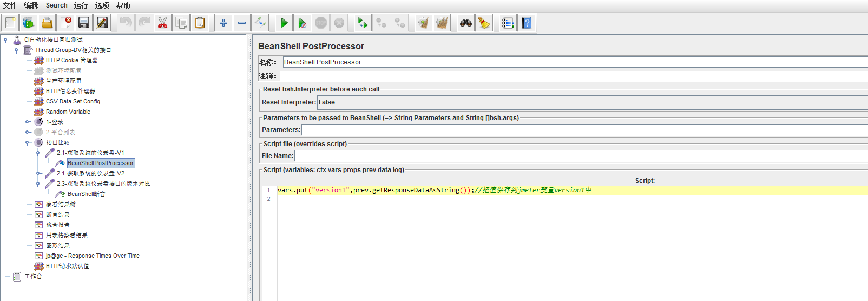The image size is (868, 301).
Task: Select the CSV Data Set Config element
Action: click(73, 101)
